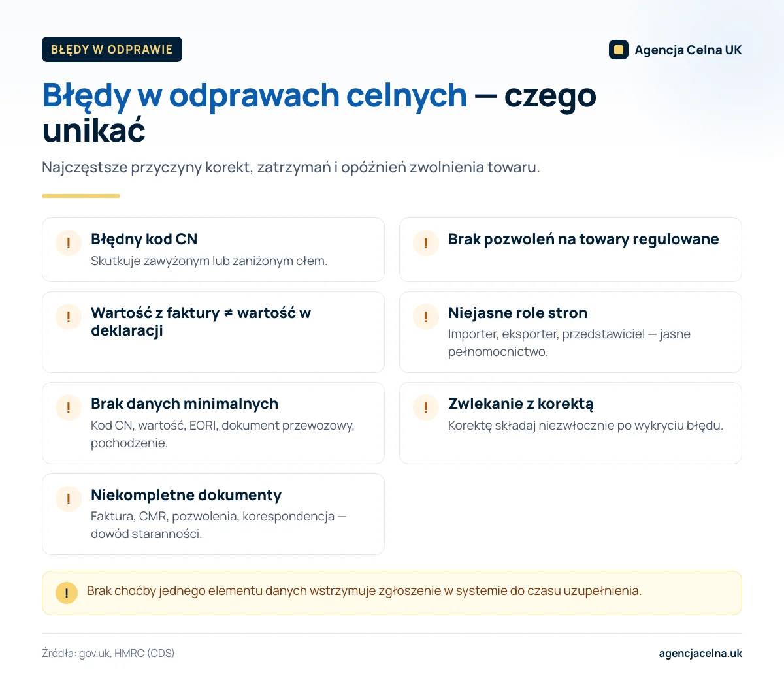784x687 pixels.
Task: Click text Faktura, CMR, pozwolenia description
Action: tap(219, 525)
